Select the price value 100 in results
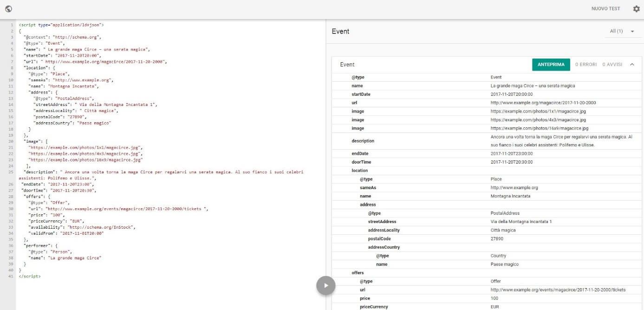The width and height of the screenshot is (644, 310). pyautogui.click(x=494, y=298)
